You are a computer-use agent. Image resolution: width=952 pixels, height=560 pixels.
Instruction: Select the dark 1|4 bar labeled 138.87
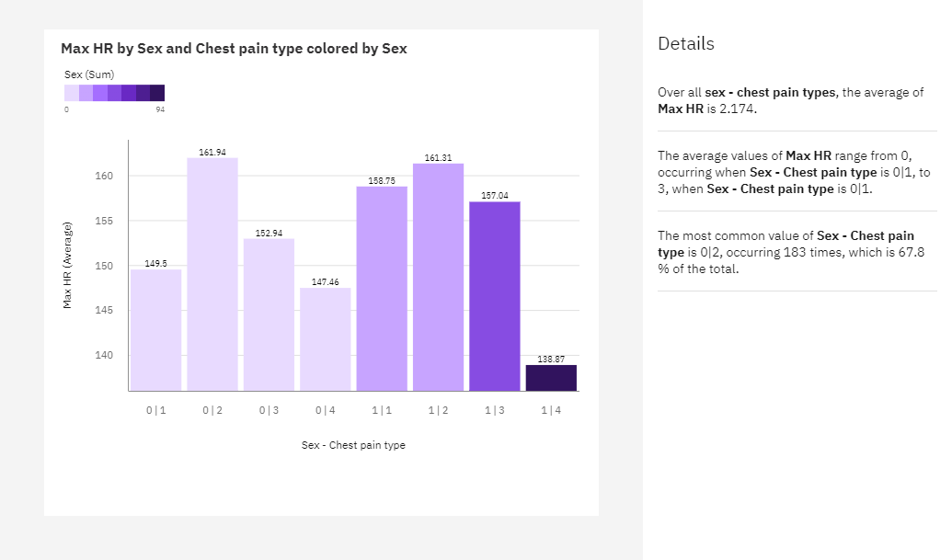coord(551,378)
